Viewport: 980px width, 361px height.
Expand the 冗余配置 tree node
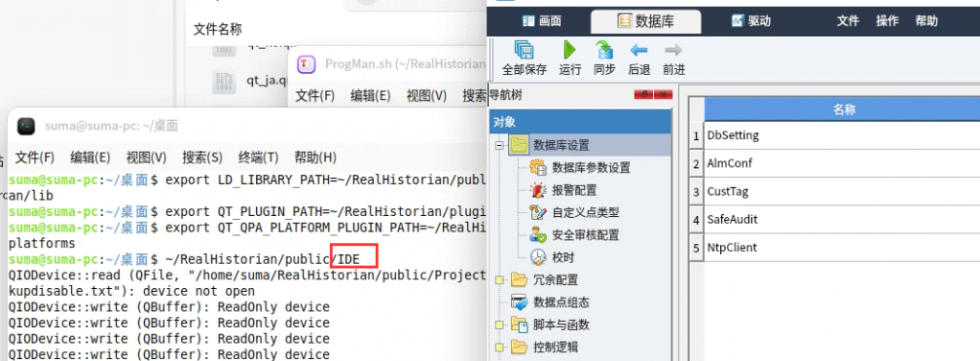click(499, 279)
